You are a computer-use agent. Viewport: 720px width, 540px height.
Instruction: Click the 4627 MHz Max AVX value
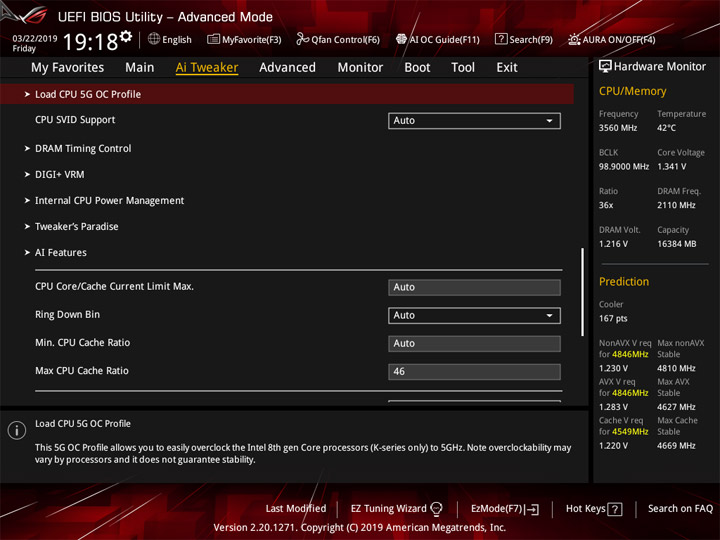tap(676, 407)
